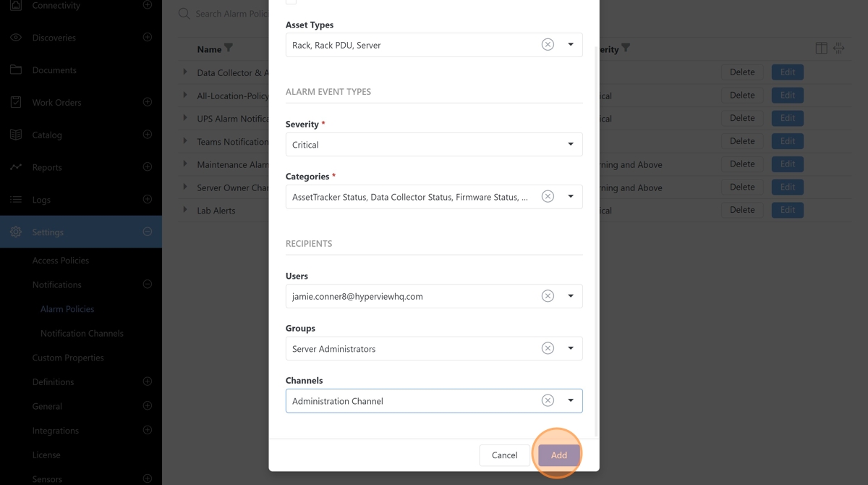Click the fit columns icon in the grid header
Image resolution: width=868 pixels, height=485 pixels.
click(x=838, y=48)
